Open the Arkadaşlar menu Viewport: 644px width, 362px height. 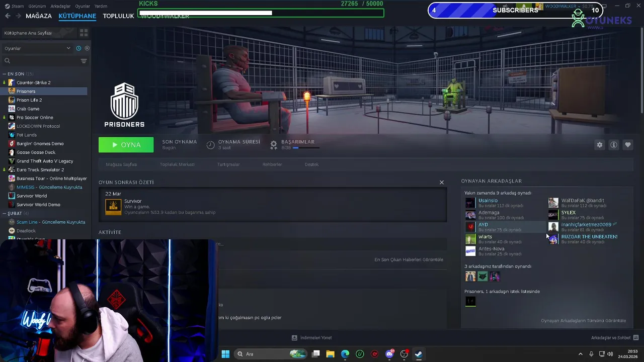(61, 6)
